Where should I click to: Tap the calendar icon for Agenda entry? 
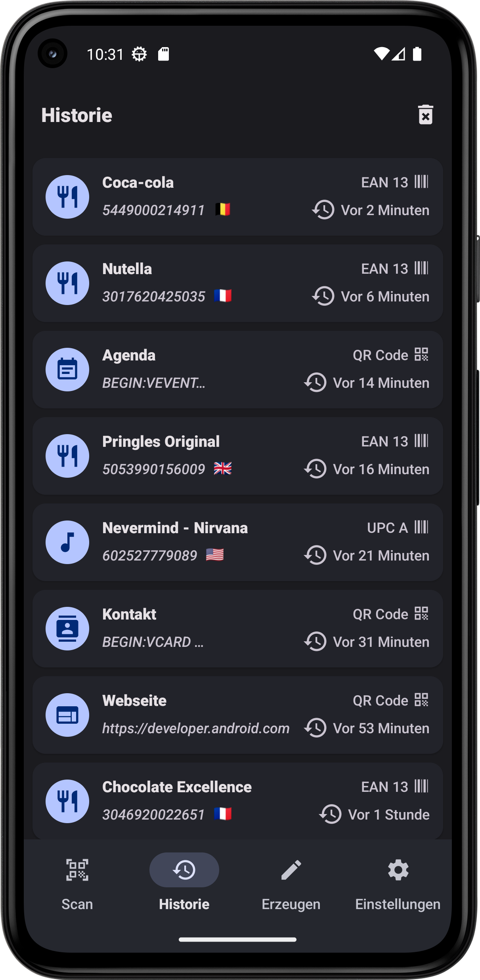coord(67,370)
